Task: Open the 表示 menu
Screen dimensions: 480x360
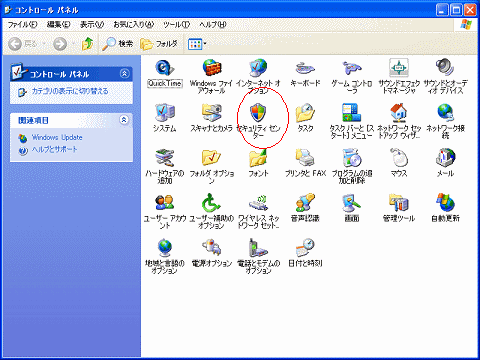Action: tap(92, 25)
